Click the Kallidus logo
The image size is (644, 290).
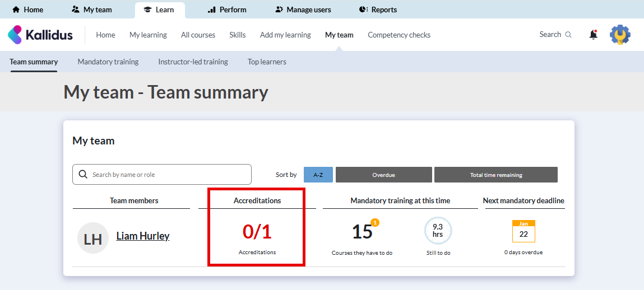coord(40,35)
